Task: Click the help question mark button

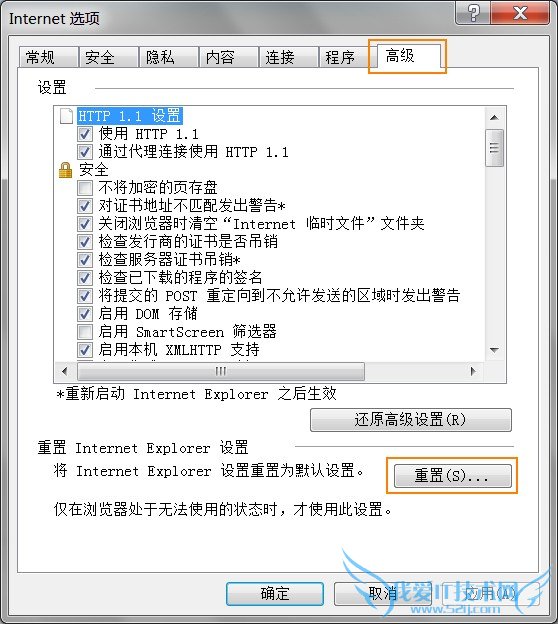Action: [x=473, y=13]
